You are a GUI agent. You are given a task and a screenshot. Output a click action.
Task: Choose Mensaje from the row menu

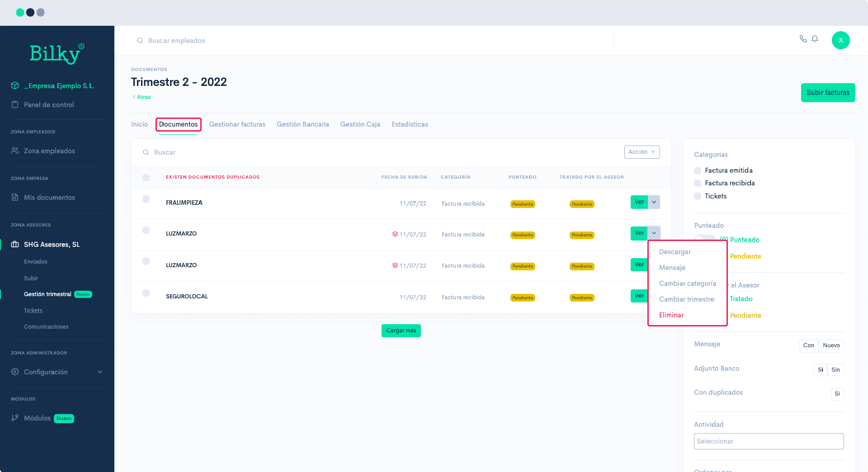[672, 268]
